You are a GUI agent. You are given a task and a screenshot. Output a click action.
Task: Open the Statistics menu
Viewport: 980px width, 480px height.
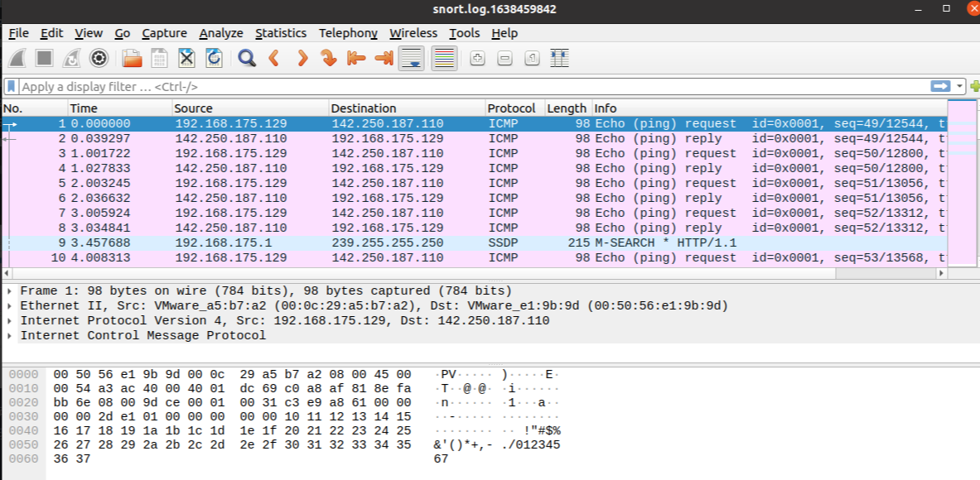coord(280,33)
